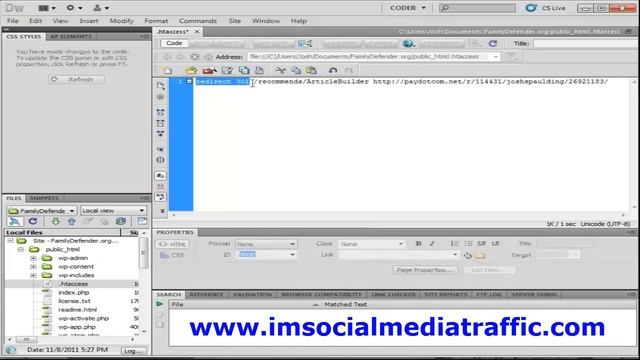
Task: Click the Site icon in application bar
Action: (x=101, y=8)
